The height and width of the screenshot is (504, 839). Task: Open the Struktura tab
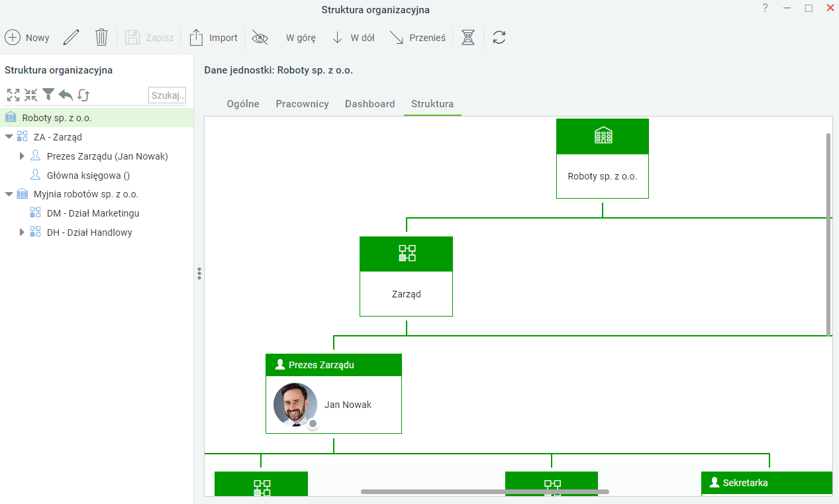coord(432,104)
